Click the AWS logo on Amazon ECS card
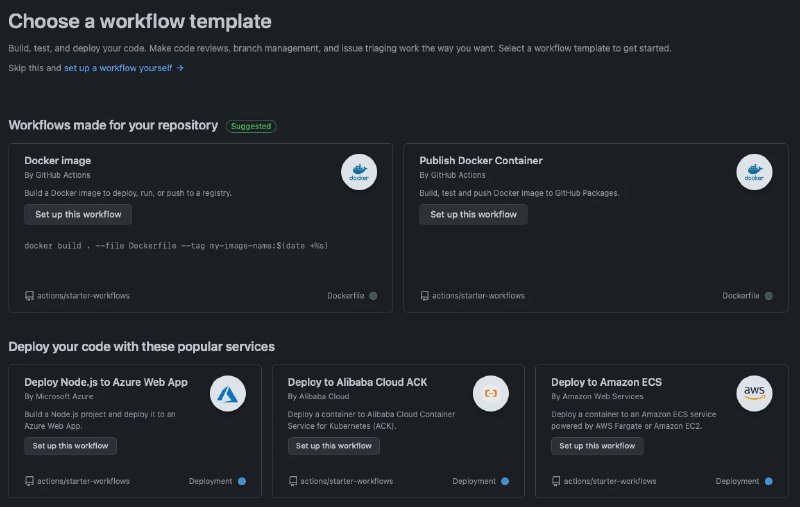 [x=754, y=393]
